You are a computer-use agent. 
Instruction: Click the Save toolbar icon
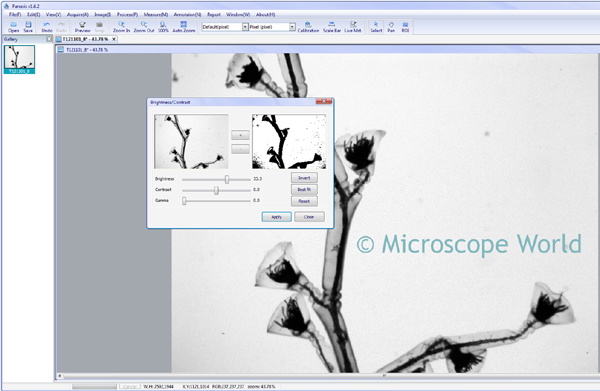tap(28, 27)
